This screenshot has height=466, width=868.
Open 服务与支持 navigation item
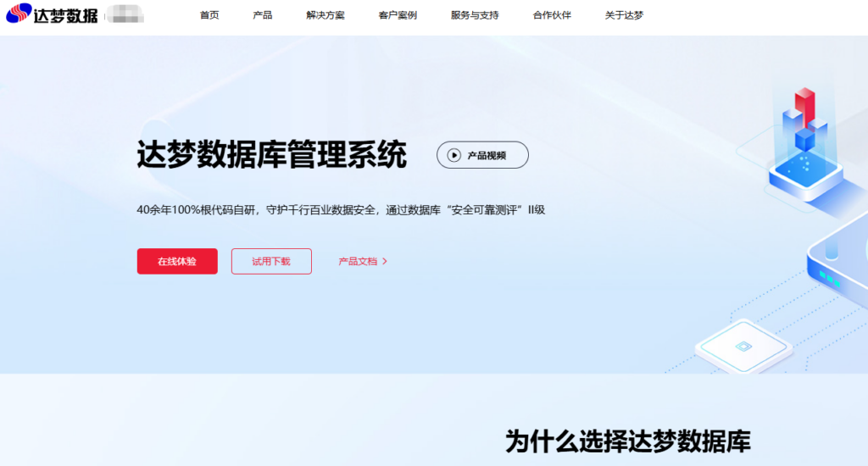click(475, 15)
